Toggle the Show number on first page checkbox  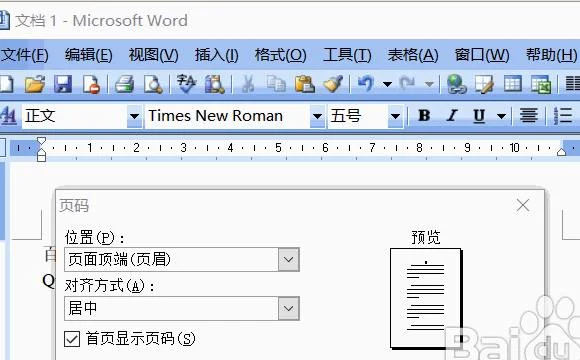tap(72, 339)
